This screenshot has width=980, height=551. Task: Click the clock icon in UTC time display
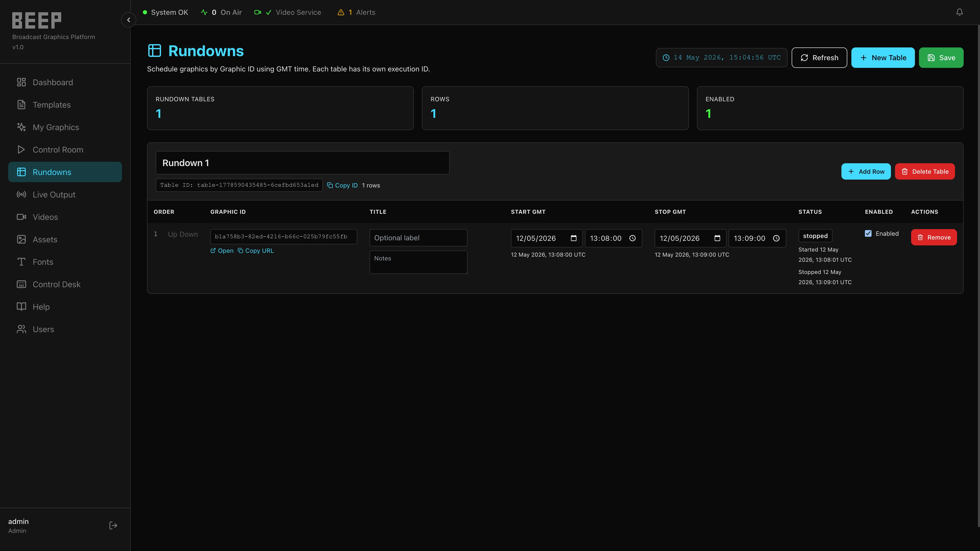(666, 57)
